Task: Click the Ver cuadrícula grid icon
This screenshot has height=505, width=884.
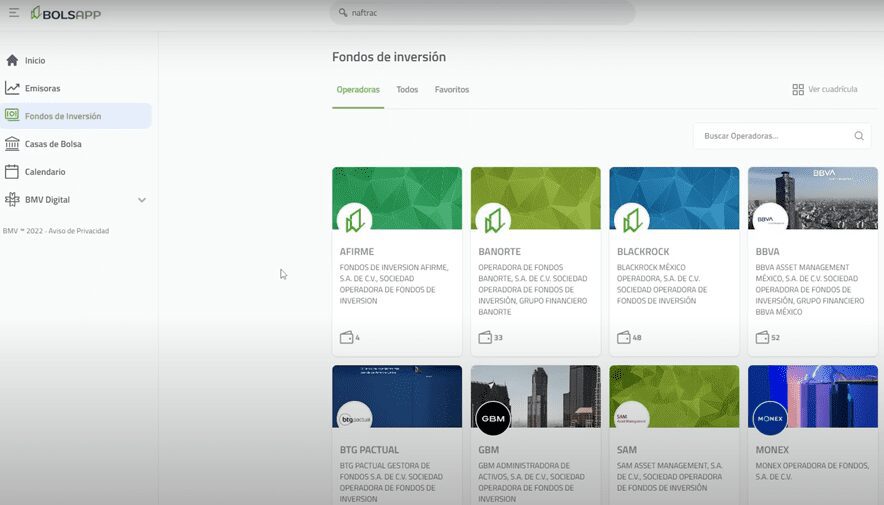Action: (798, 90)
